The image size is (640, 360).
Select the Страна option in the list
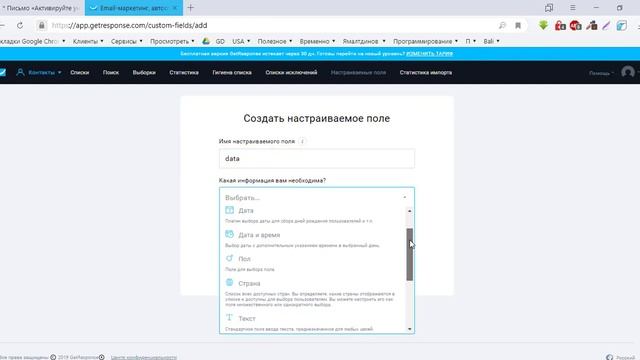tap(313, 293)
